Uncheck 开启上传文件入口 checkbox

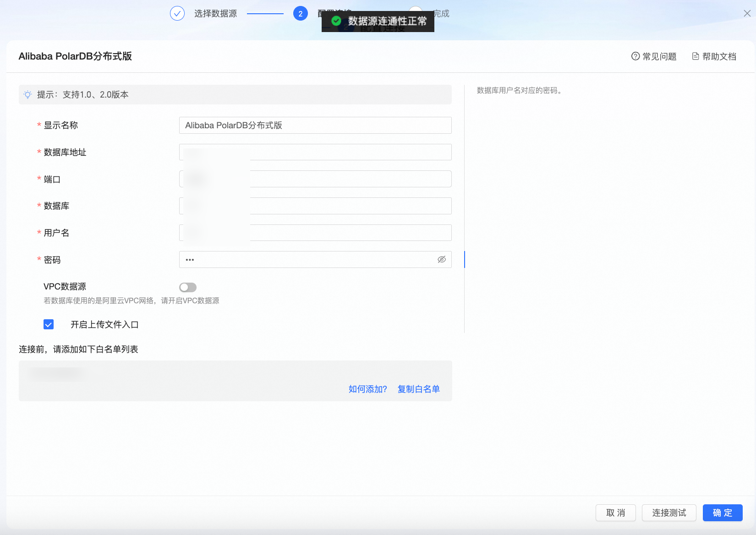[x=49, y=324]
